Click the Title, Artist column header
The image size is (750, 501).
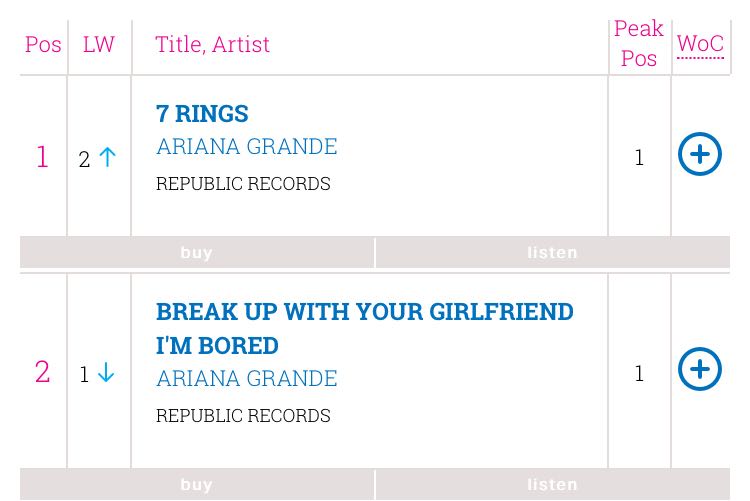coord(212,44)
